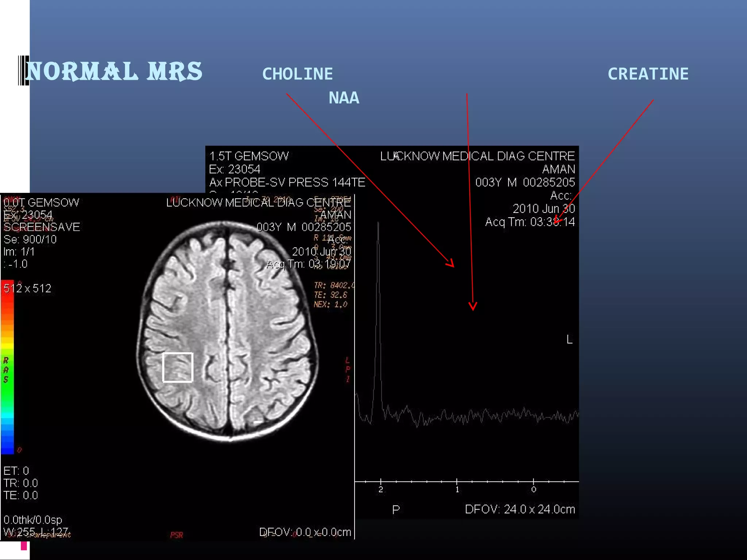This screenshot has width=747, height=560.
Task: Click the 512 x 512 matrix label
Action: tap(27, 288)
